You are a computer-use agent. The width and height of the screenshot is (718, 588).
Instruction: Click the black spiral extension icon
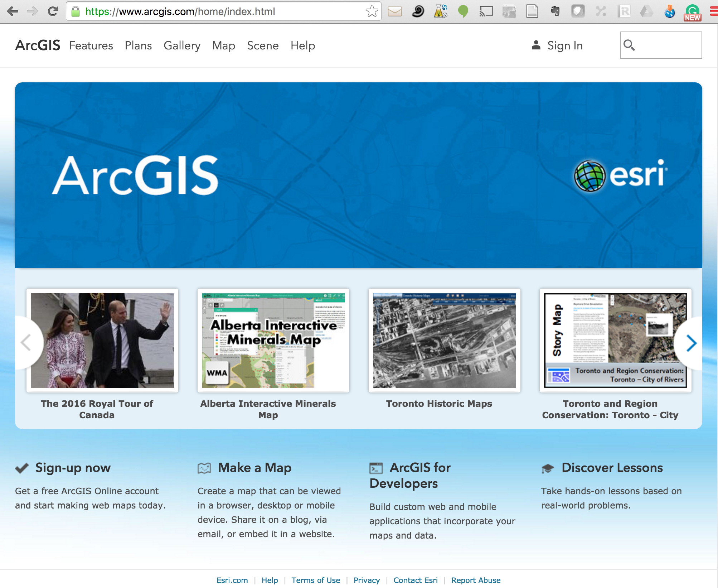[x=418, y=11]
